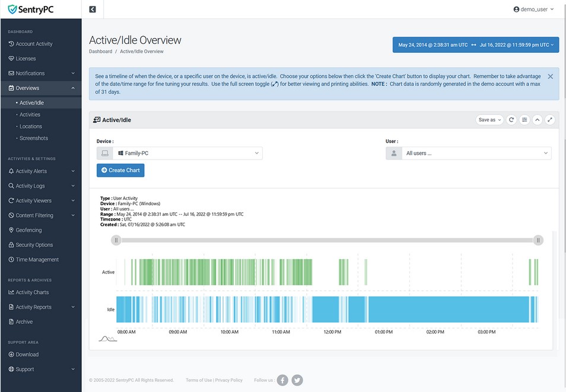This screenshot has height=392, width=566.
Task: Open the Device dropdown showing Family-PC
Action: click(x=187, y=154)
